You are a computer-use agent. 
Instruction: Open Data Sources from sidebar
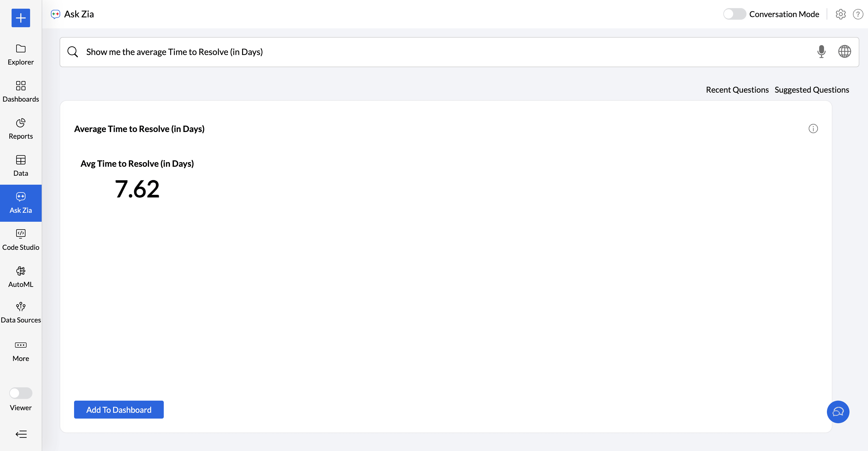[x=21, y=312]
